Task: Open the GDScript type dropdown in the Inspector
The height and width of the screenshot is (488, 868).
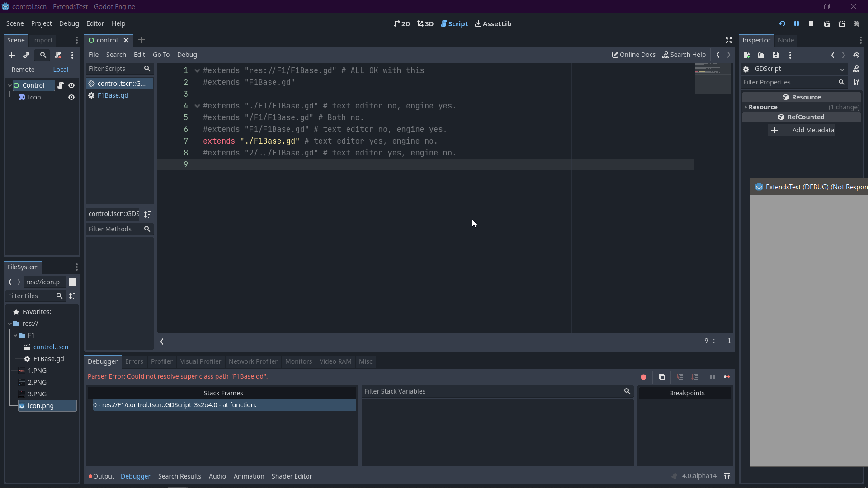Action: click(843, 69)
